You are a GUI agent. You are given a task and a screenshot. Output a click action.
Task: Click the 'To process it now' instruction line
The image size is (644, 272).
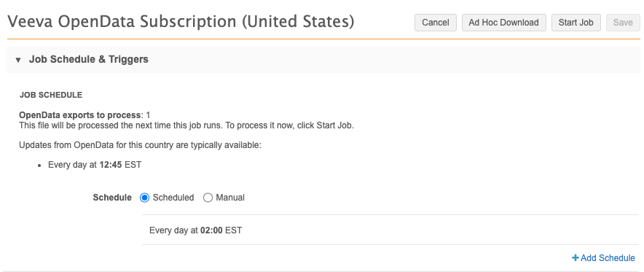(186, 125)
